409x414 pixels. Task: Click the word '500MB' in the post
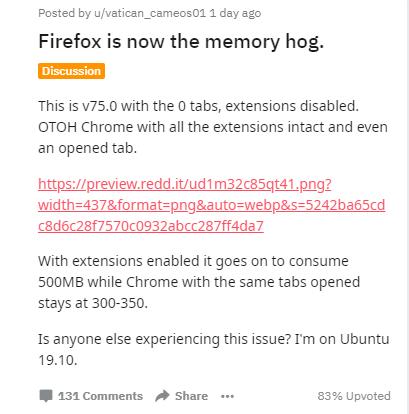[61, 282]
